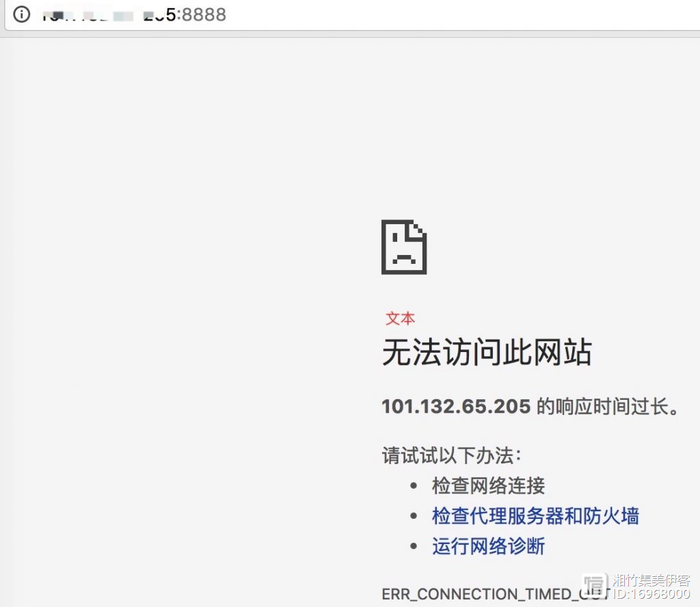Viewport: 700px width, 607px height.
Task: Click the heading 无法访问此网站
Action: [487, 353]
